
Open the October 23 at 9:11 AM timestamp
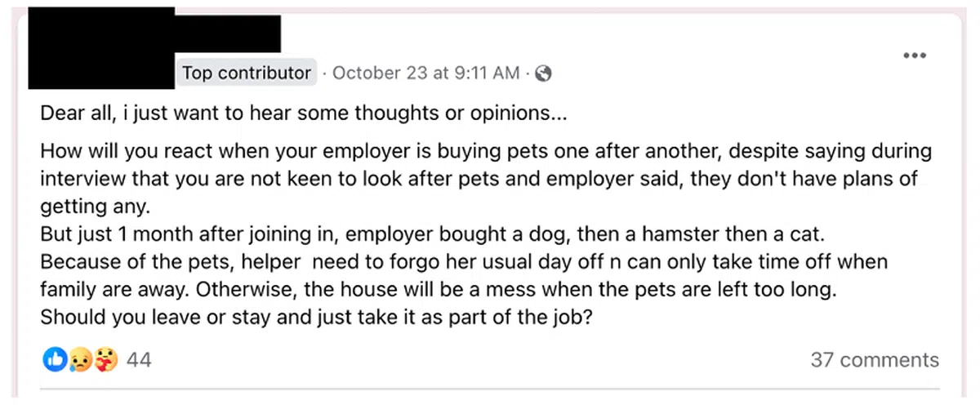pyautogui.click(x=426, y=73)
